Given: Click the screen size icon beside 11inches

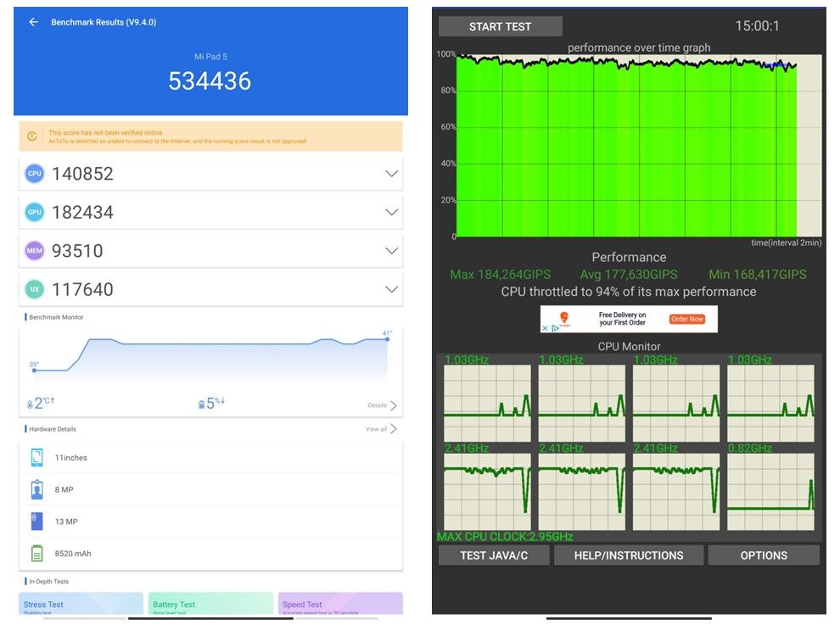Looking at the screenshot, I should click(36, 458).
